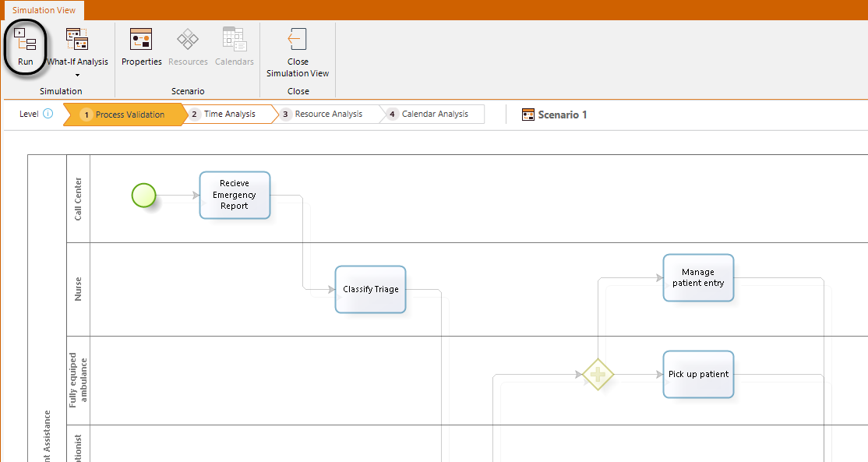Screen dimensions: 868x462
Task: Expand the What-If Analysis dropdown arrow
Action: [77, 76]
